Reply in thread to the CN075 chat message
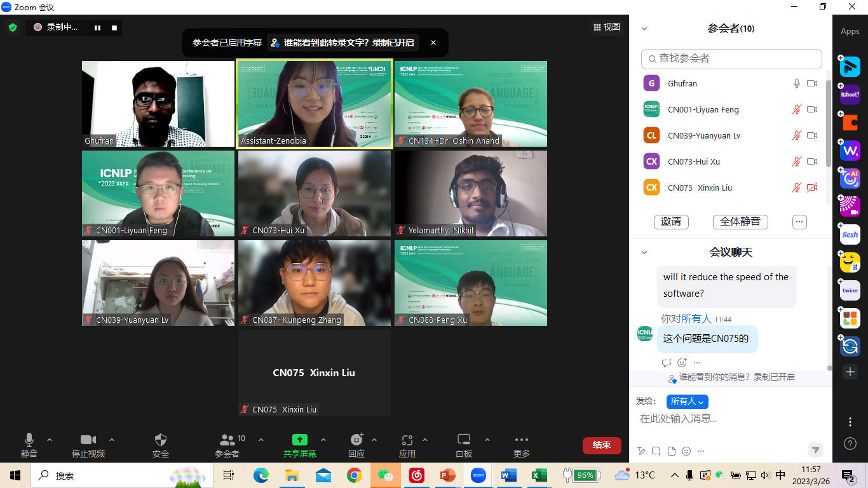Viewport: 868px width, 488px height. (667, 363)
